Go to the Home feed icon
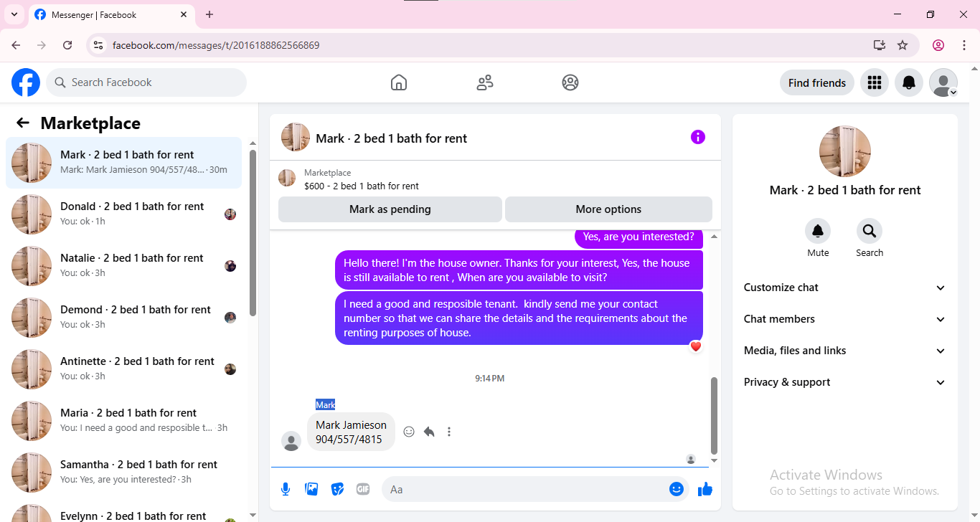The width and height of the screenshot is (980, 522). [x=399, y=82]
